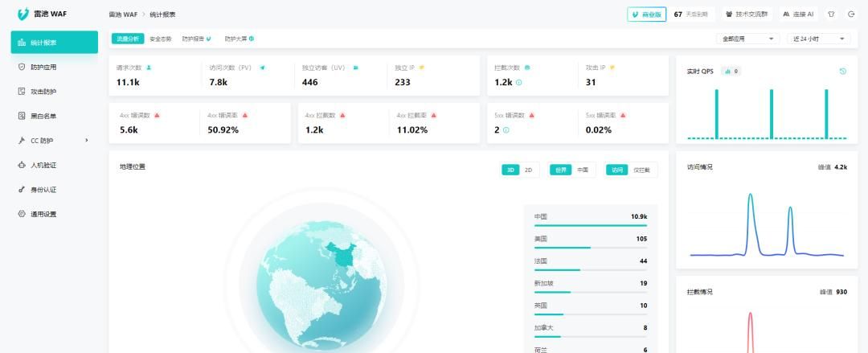Image resolution: width=868 pixels, height=353 pixels.
Task: Switch the map to 2D view
Action: pyautogui.click(x=528, y=170)
